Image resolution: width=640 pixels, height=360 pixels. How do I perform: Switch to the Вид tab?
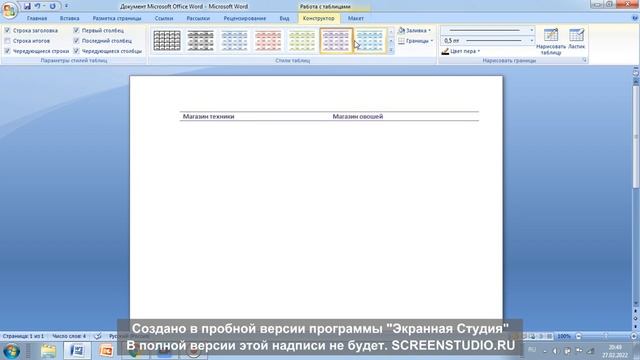(x=284, y=18)
